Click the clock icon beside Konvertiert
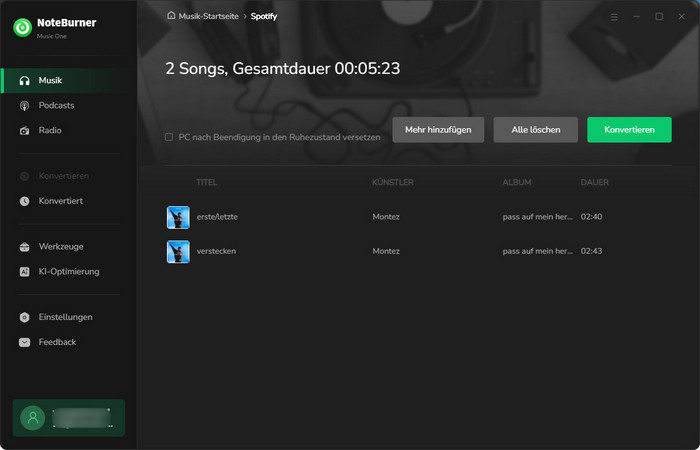 pyautogui.click(x=25, y=201)
